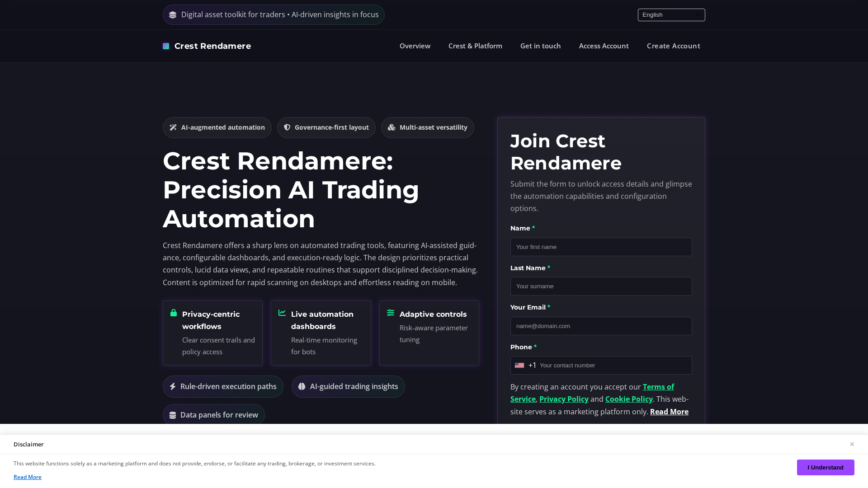Viewport: 868px width, 488px height.
Task: Click the lock icon by Privacy-centric workflows
Action: click(174, 313)
